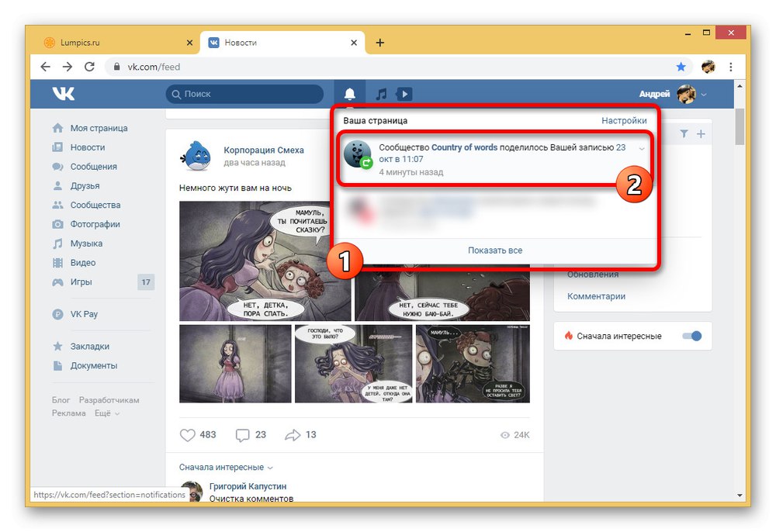Open the notifications bell icon

349,93
